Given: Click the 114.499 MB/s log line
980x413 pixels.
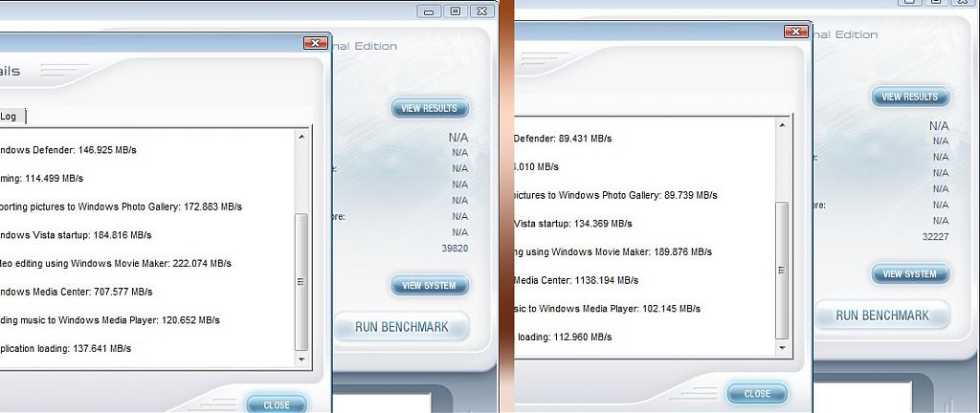Looking at the screenshot, I should point(42,179).
